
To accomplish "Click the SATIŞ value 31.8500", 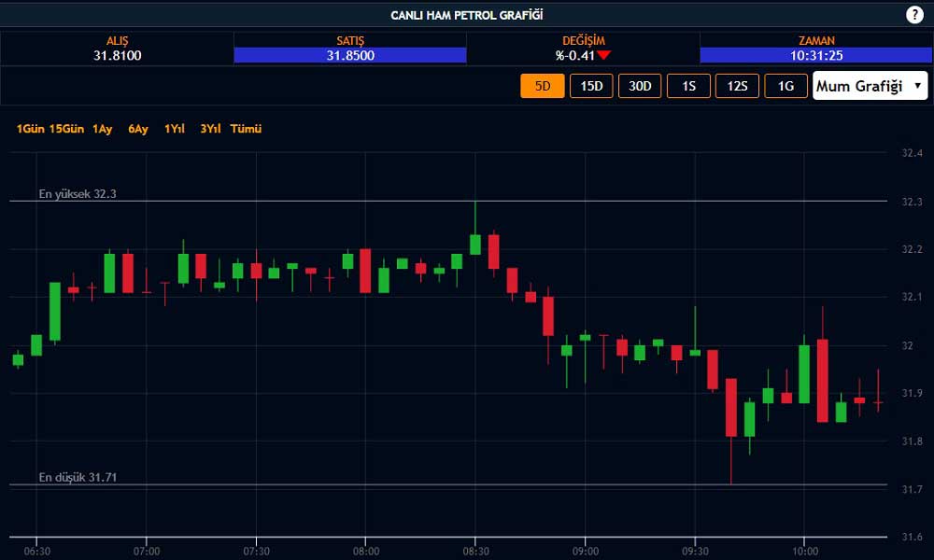I will (x=350, y=55).
